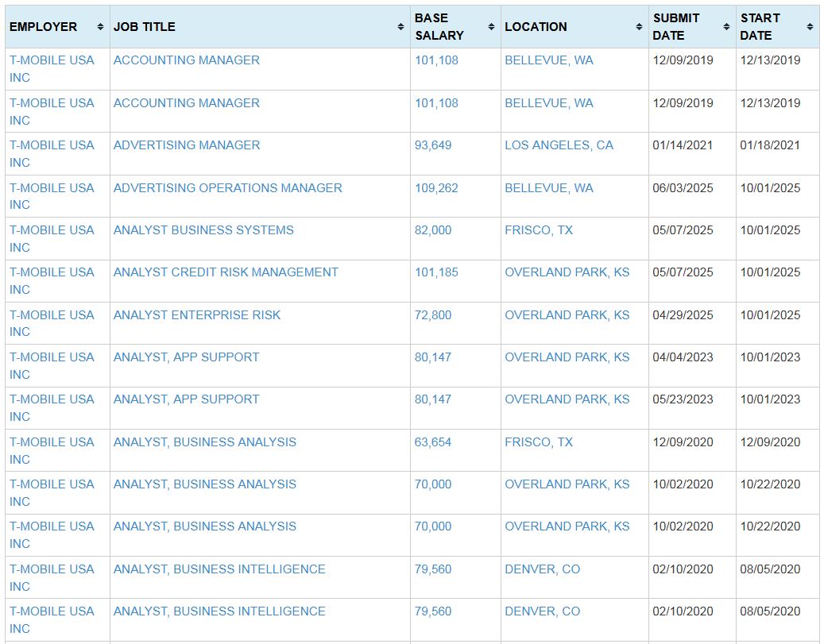Select submit date 04/29/2025
The width and height of the screenshot is (824, 644).
(x=683, y=315)
